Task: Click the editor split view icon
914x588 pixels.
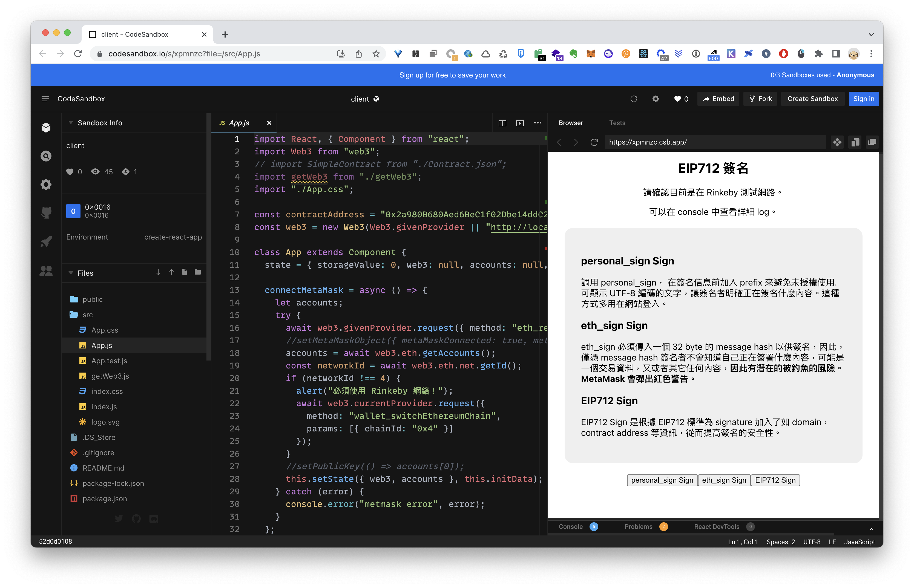Action: pyautogui.click(x=502, y=123)
